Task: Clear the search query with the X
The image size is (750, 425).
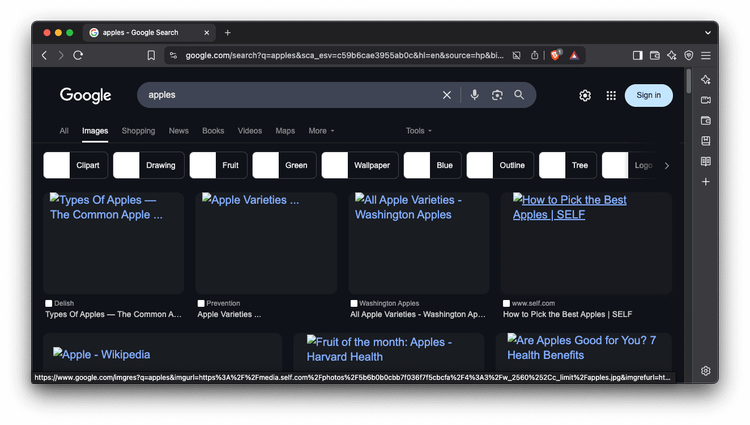Action: [x=447, y=95]
